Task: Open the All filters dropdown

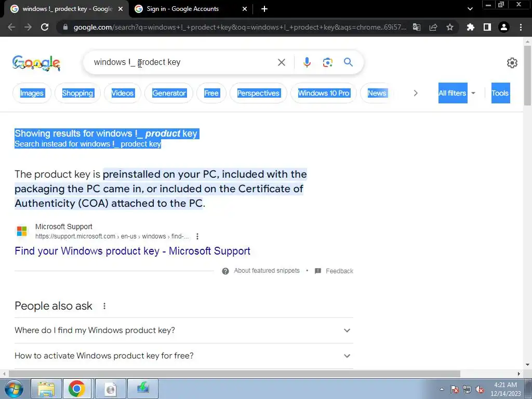Action: click(x=457, y=93)
